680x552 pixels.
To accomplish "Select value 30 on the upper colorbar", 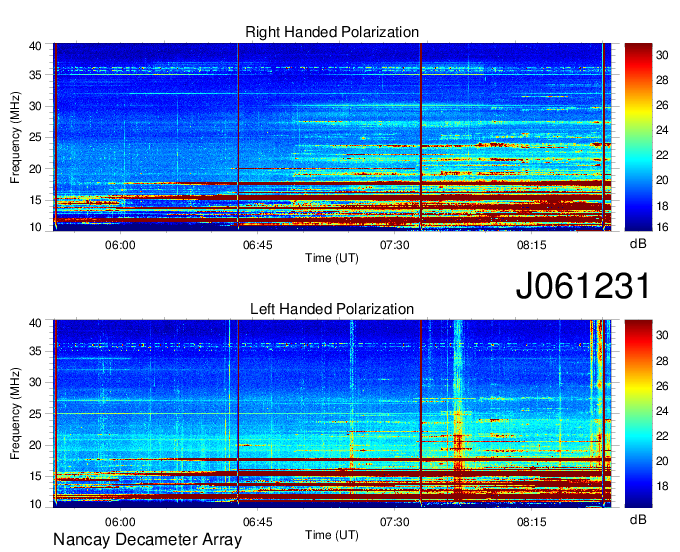I will point(662,55).
